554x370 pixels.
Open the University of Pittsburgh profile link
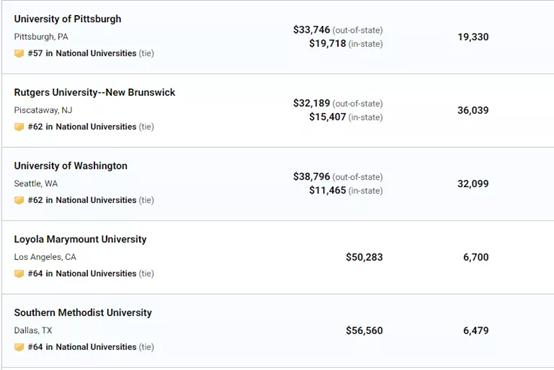point(67,19)
